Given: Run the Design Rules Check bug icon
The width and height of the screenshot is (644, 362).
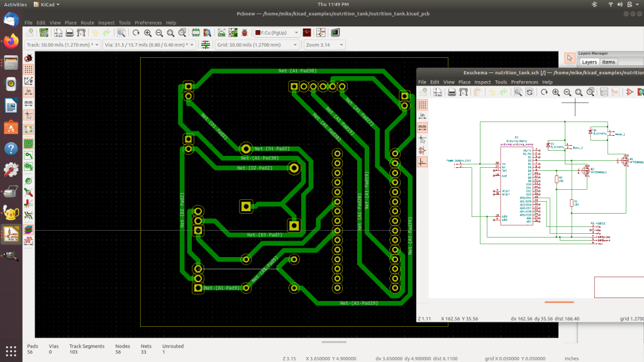Looking at the screenshot, I should pyautogui.click(x=244, y=32).
